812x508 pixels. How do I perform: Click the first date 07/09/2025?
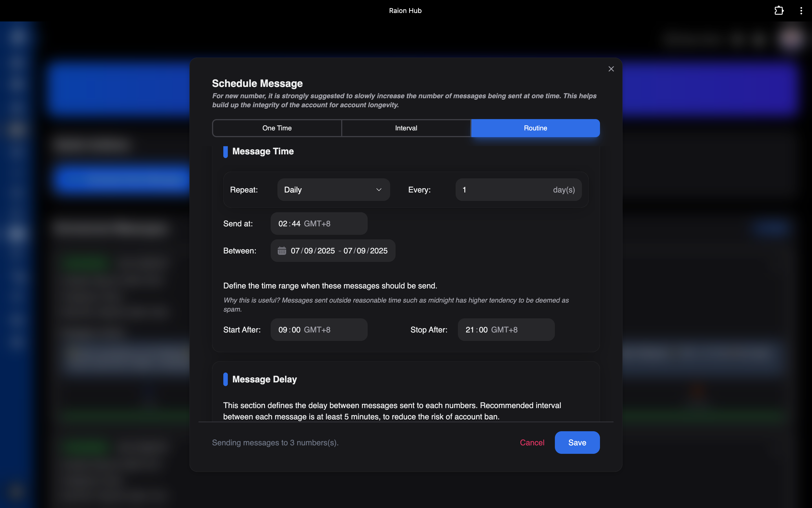(x=313, y=251)
